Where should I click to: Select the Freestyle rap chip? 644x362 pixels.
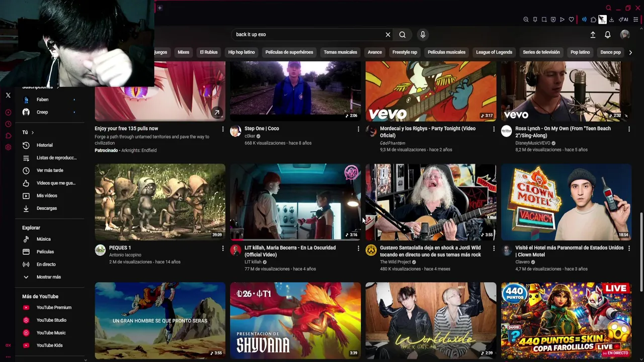(x=405, y=52)
